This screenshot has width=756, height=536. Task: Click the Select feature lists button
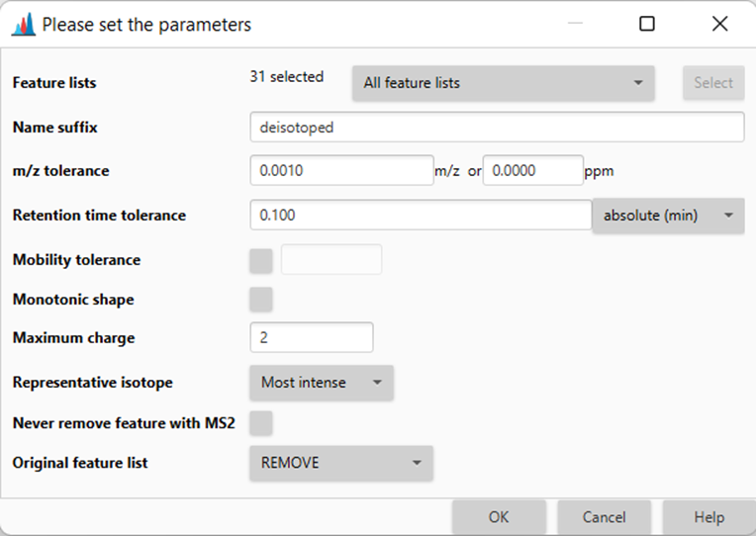pos(713,83)
